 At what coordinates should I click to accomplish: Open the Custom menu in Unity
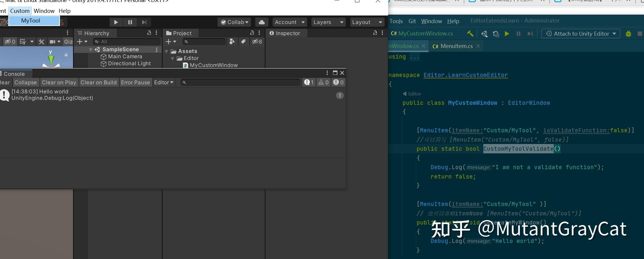click(20, 11)
